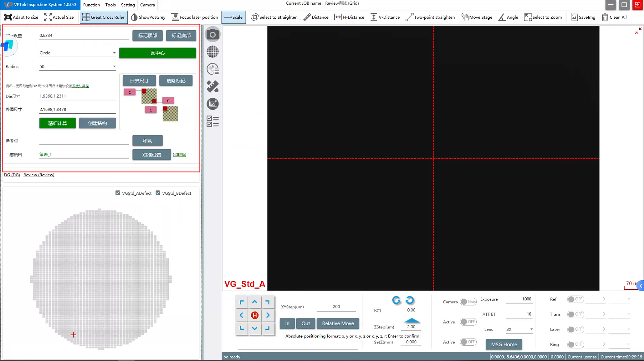Choose Select to Straighten tool

click(275, 17)
